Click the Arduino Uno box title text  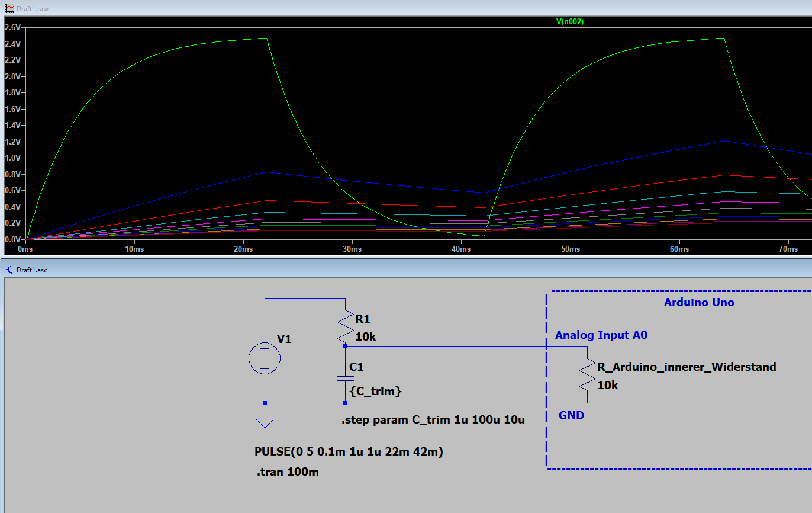[699, 303]
